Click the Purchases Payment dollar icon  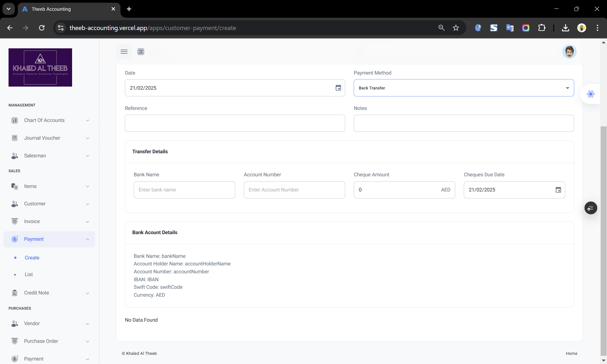[x=15, y=359]
